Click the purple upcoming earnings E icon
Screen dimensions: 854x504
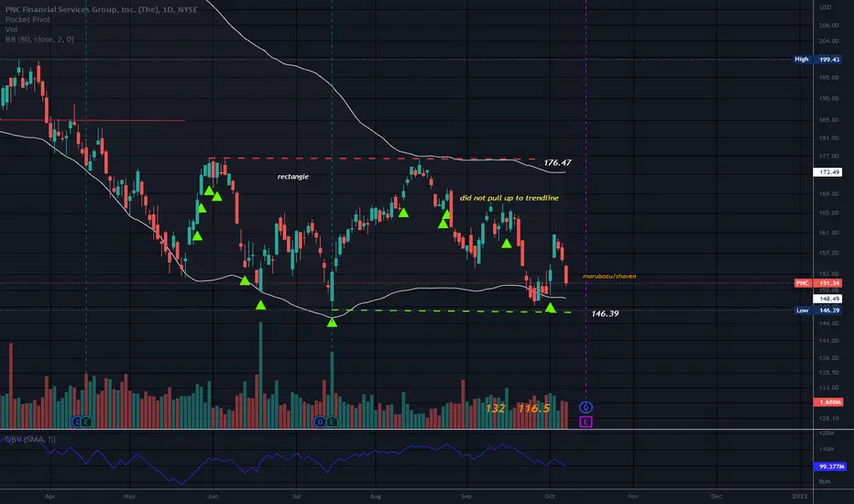[586, 422]
